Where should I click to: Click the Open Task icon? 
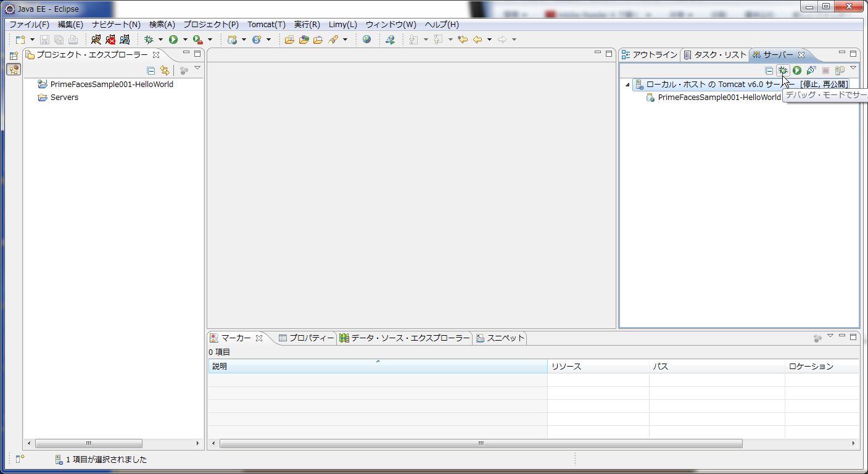(x=318, y=39)
